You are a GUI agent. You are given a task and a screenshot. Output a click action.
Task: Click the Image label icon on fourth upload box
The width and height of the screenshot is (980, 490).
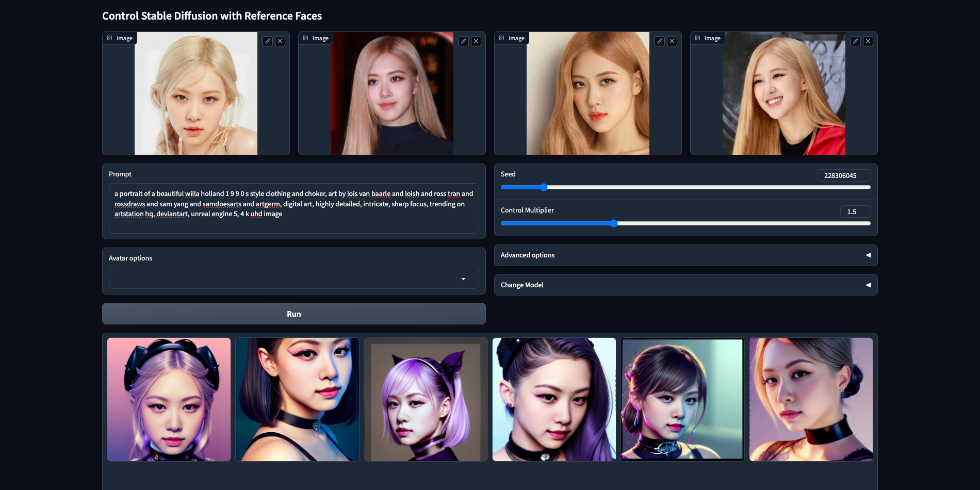tap(698, 38)
